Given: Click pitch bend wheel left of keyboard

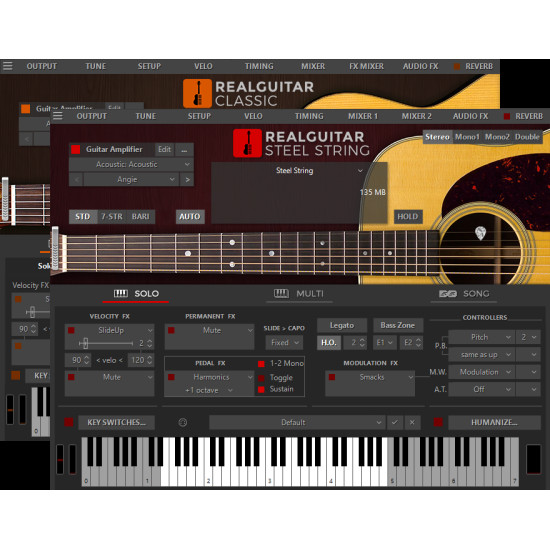Looking at the screenshot, I should [x=60, y=459].
